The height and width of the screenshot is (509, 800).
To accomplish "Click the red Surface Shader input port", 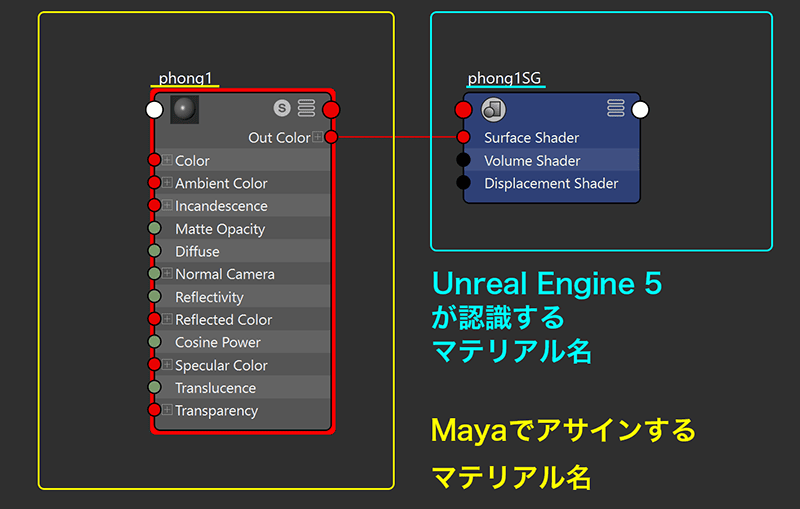I will tap(463, 137).
